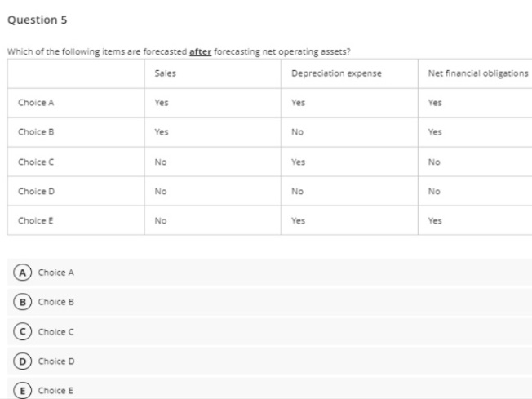532x399 pixels.
Task: Click Choice D row label in table
Action: pyautogui.click(x=36, y=191)
